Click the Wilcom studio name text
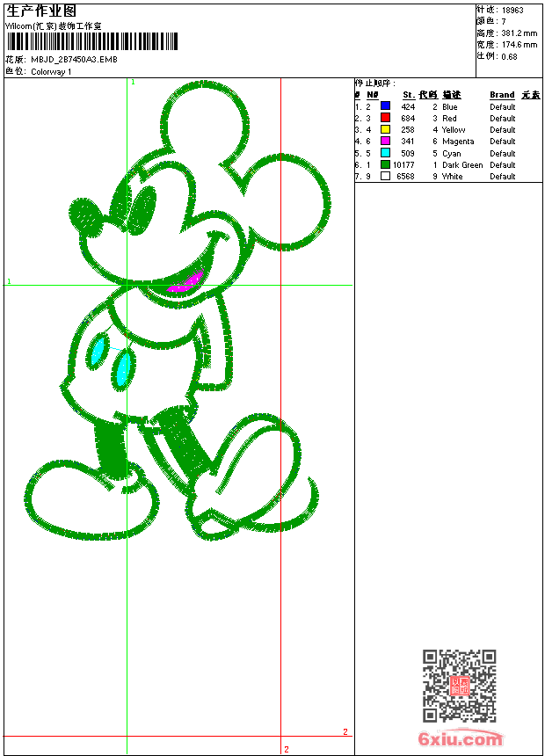This screenshot has width=545, height=756. [x=54, y=26]
